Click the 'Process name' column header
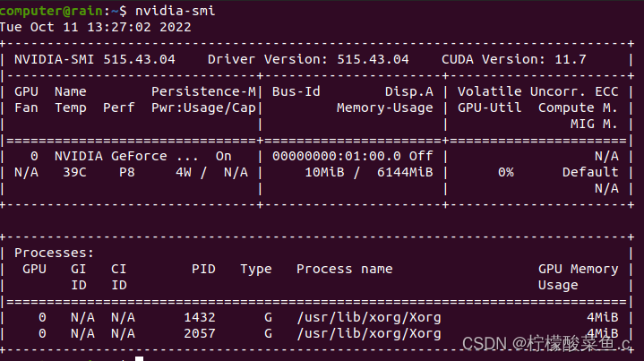The image size is (644, 361). coord(345,269)
